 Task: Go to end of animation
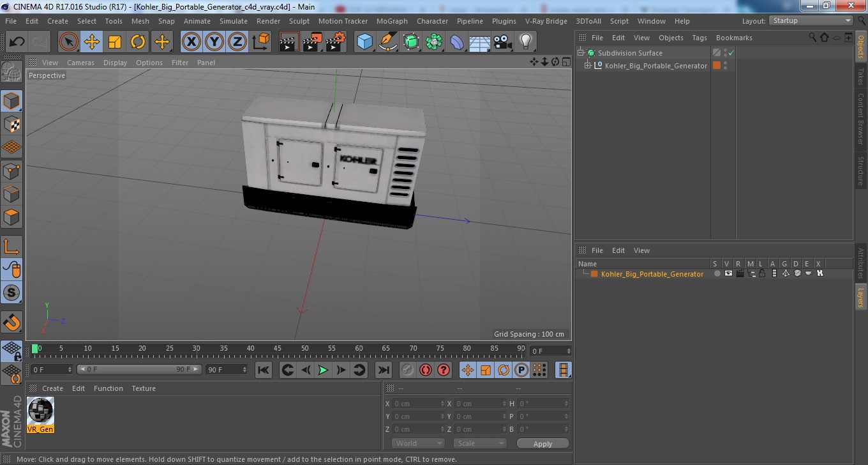click(x=383, y=370)
